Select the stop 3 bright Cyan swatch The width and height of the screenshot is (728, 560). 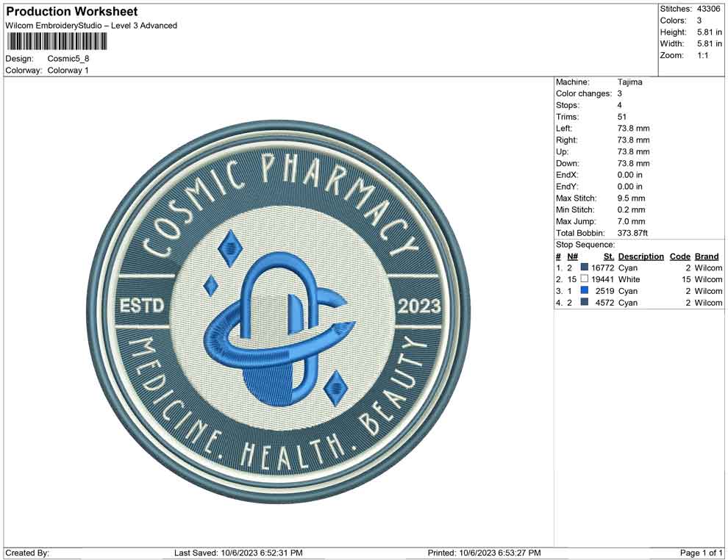pyautogui.click(x=584, y=290)
